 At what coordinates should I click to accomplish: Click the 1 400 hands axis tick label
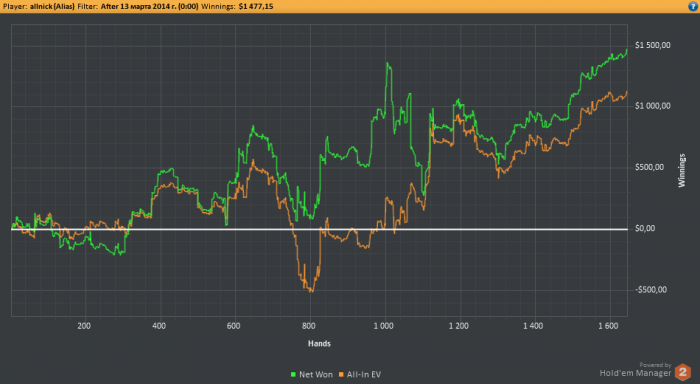(533, 326)
